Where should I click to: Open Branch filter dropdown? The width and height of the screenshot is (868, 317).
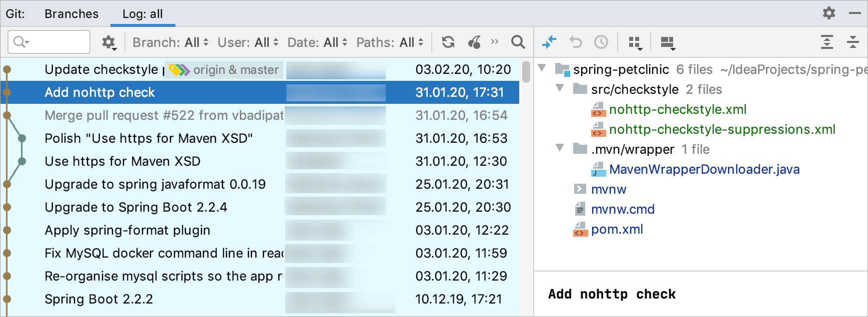pyautogui.click(x=171, y=42)
